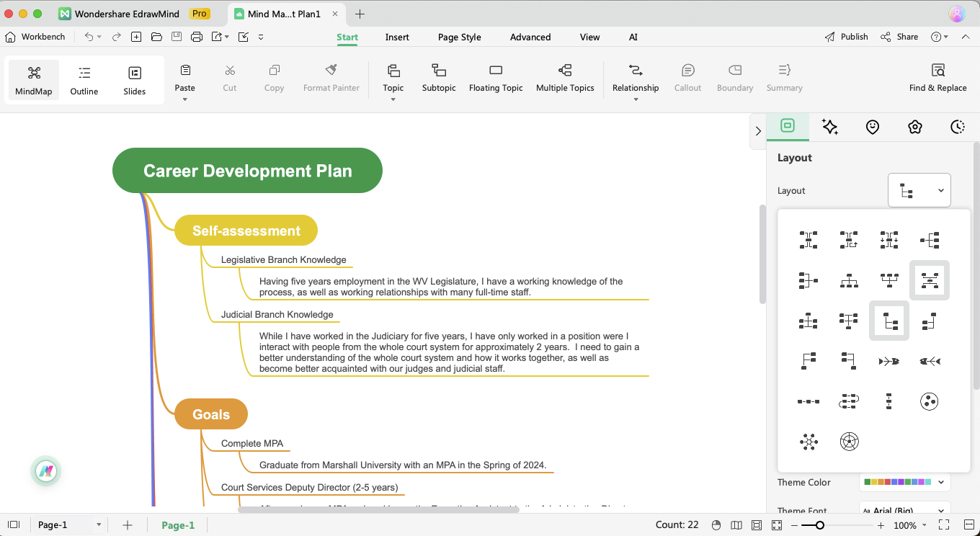The height and width of the screenshot is (536, 980).
Task: Choose the radial sunburst circle layout
Action: (x=849, y=442)
